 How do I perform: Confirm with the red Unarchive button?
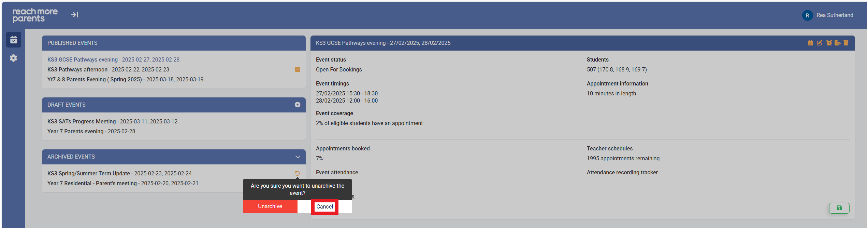click(x=270, y=206)
